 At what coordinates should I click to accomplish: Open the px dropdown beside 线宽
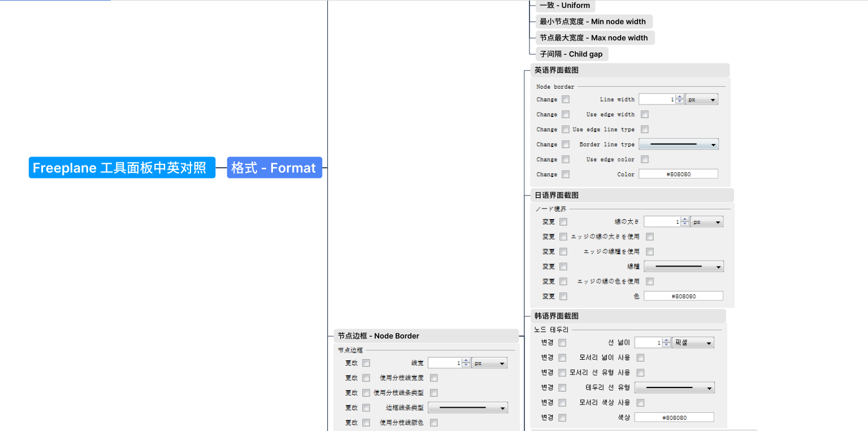491,363
